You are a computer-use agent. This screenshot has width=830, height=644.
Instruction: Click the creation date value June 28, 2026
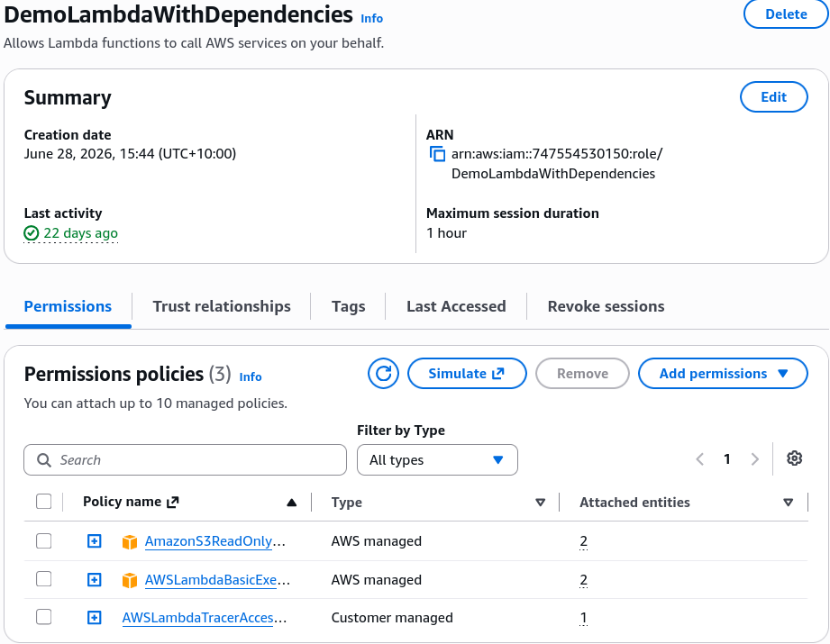(130, 153)
